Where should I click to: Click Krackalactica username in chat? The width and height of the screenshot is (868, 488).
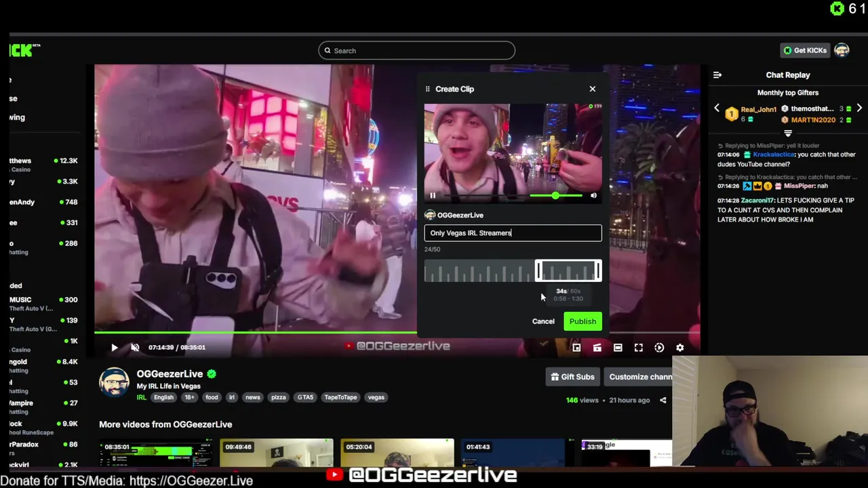click(x=774, y=155)
